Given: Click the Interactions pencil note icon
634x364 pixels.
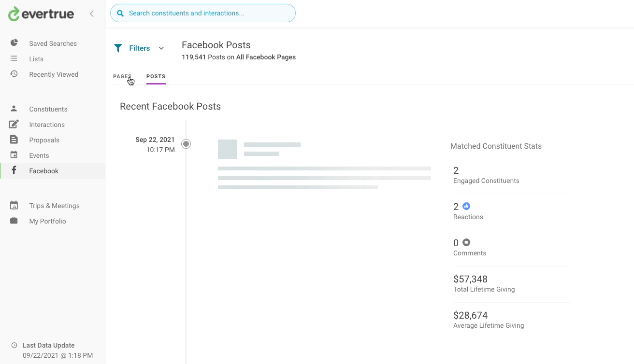Looking at the screenshot, I should (14, 124).
